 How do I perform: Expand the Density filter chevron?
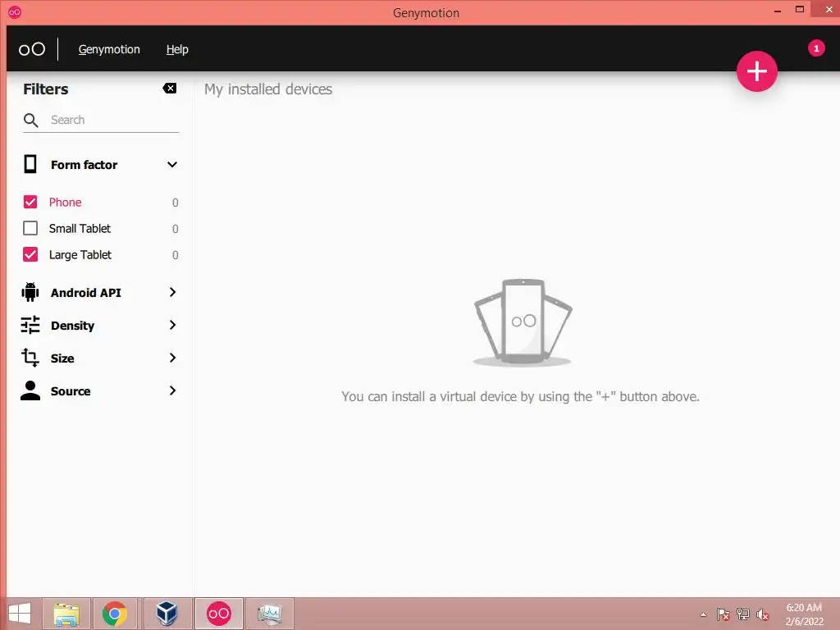pyautogui.click(x=172, y=325)
